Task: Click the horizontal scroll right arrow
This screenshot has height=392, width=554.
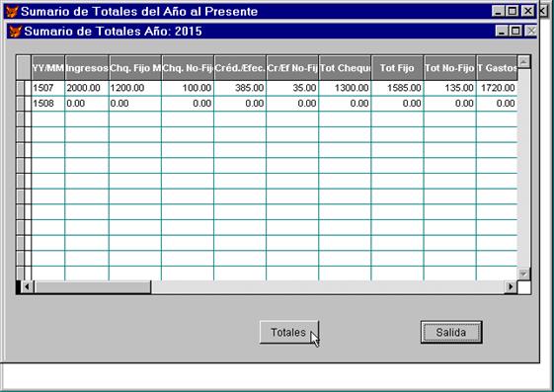Action: [511, 286]
